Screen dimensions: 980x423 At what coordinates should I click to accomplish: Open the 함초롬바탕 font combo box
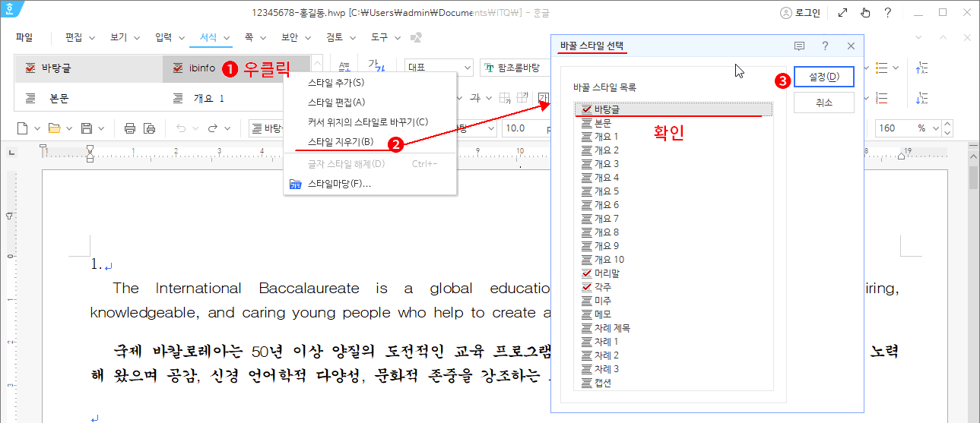coord(515,68)
